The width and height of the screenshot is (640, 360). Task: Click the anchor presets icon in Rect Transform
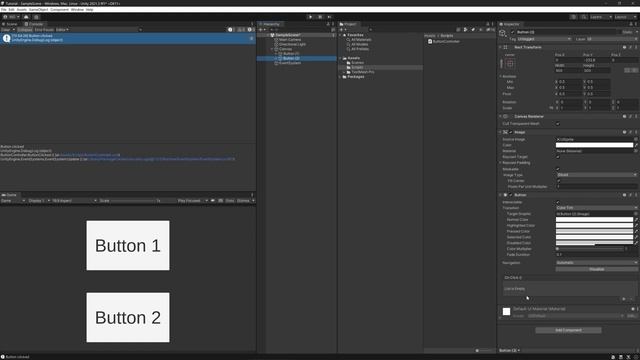point(510,63)
